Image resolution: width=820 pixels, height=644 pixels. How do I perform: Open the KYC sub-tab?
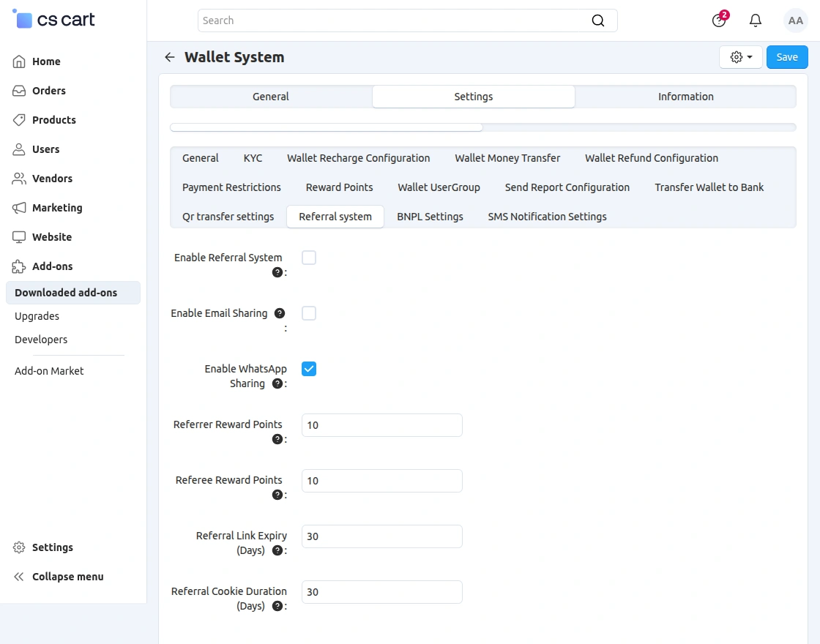(253, 158)
